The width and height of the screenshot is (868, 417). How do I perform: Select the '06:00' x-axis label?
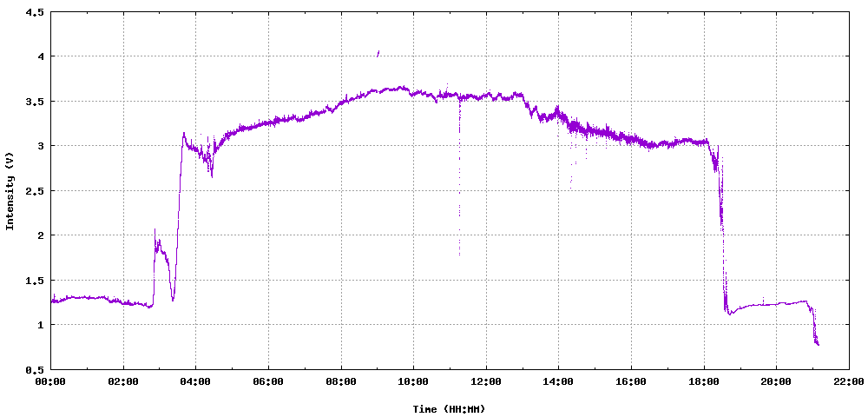coord(268,381)
